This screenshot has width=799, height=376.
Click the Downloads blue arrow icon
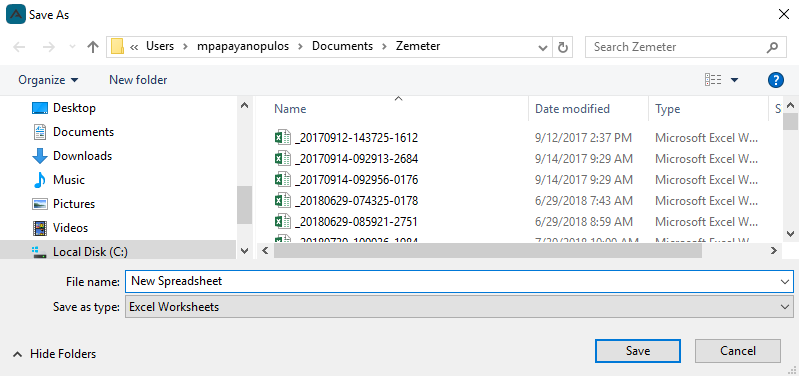click(40, 156)
